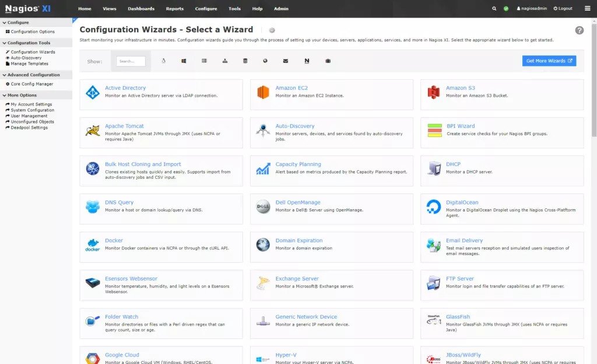Open the Reports menu

pos(175,9)
